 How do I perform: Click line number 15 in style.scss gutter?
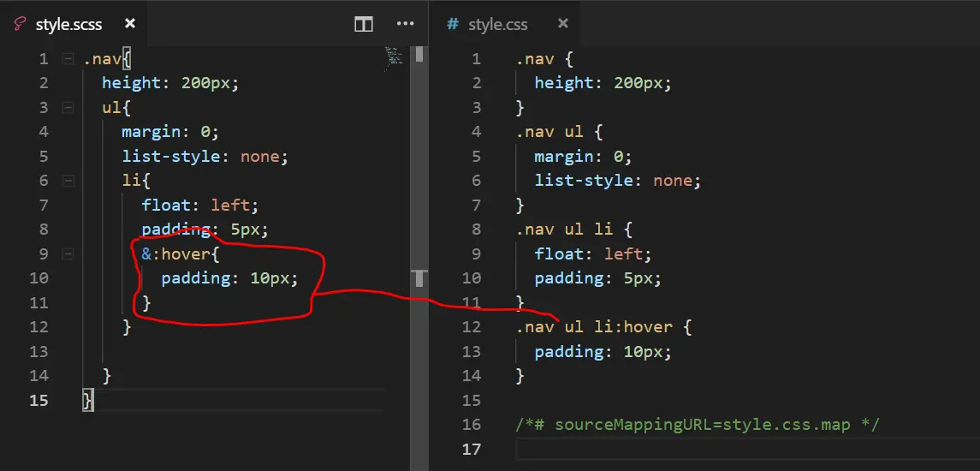(x=39, y=400)
